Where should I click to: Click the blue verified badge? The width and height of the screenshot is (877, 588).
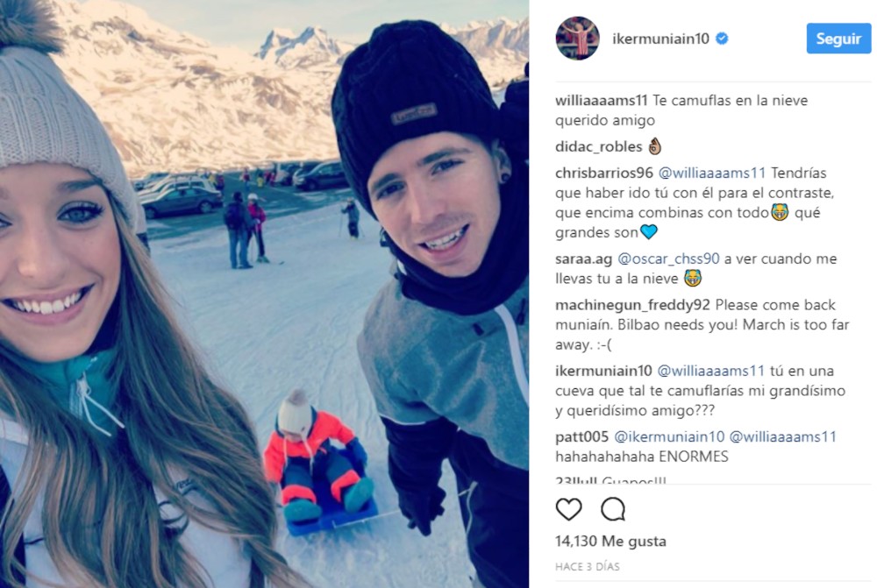(722, 39)
